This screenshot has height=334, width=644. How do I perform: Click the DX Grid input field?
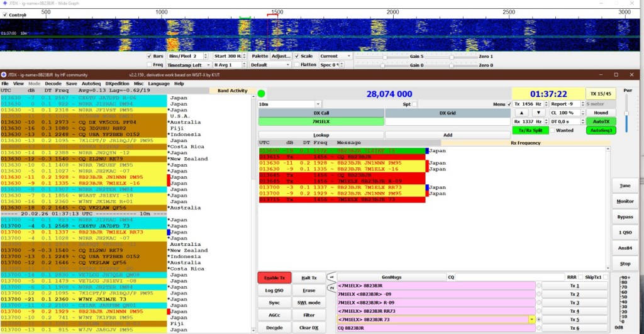[447, 121]
